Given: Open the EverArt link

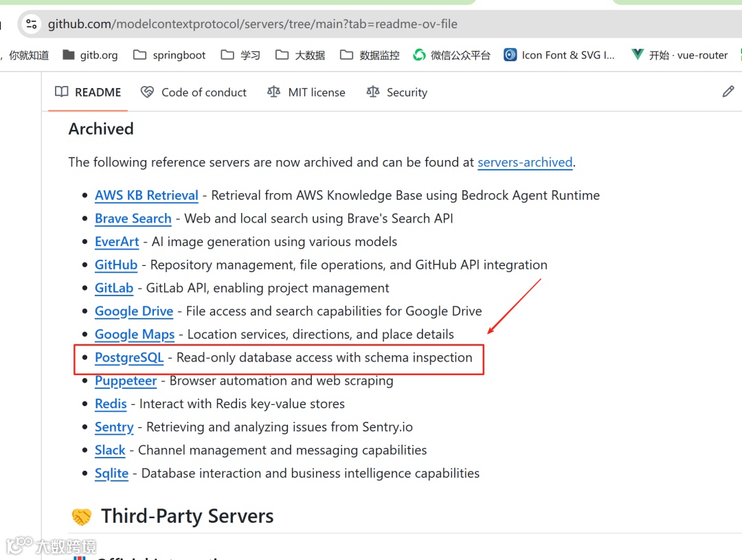Looking at the screenshot, I should [117, 242].
